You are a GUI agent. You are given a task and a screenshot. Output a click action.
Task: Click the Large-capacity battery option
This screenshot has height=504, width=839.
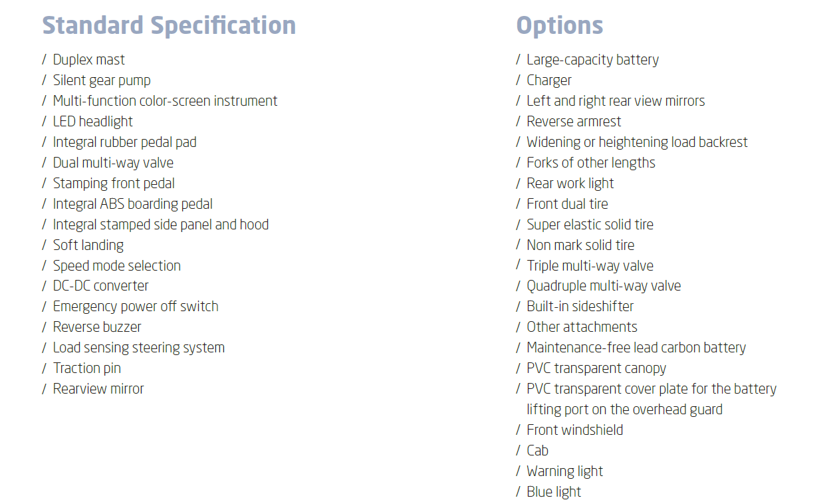pyautogui.click(x=592, y=60)
